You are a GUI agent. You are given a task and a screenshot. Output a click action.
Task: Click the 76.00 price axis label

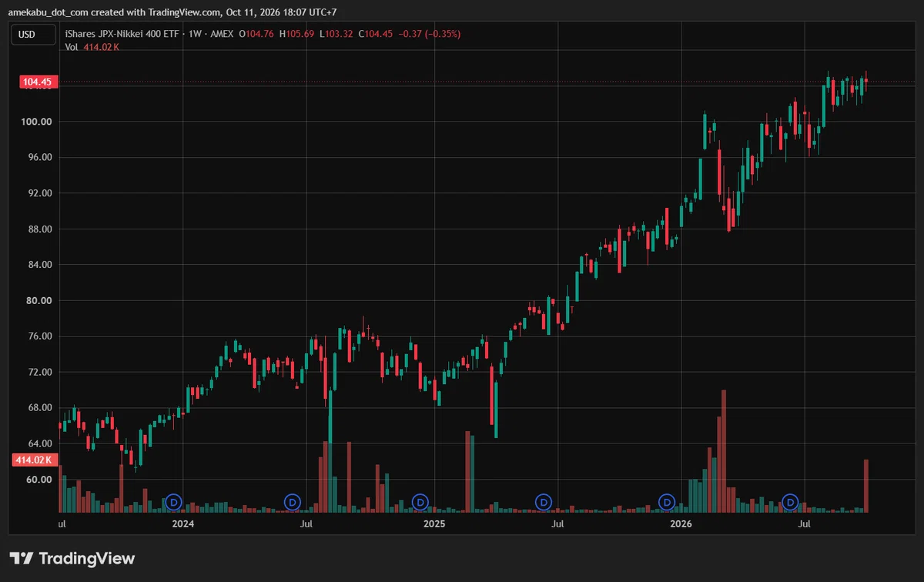39,336
